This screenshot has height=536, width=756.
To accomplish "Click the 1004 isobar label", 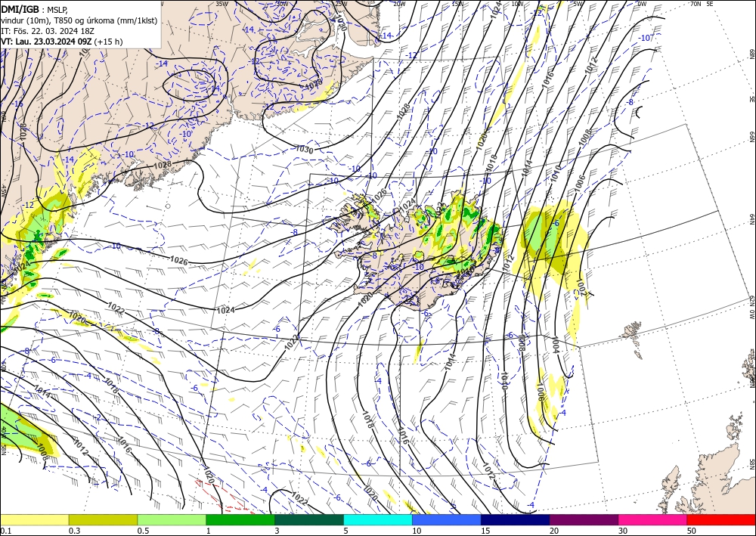I will pyautogui.click(x=556, y=345).
